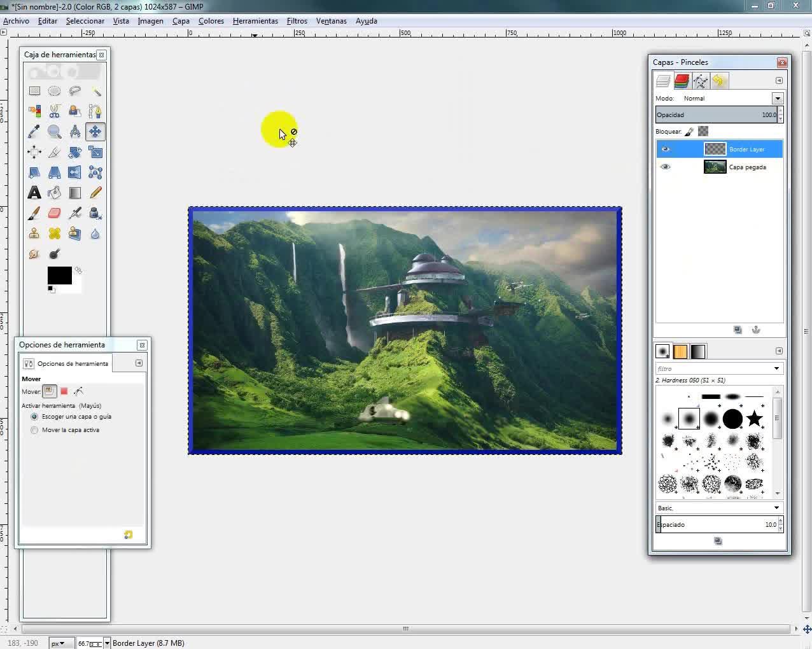Viewport: 812px width, 649px height.
Task: Select the Pencil tool
Action: (95, 193)
